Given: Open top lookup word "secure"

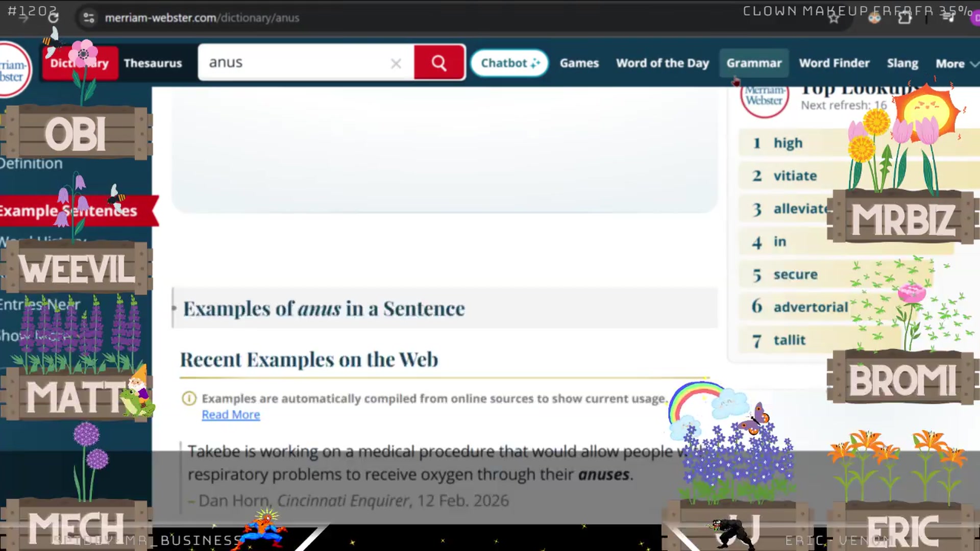Looking at the screenshot, I should [x=795, y=274].
